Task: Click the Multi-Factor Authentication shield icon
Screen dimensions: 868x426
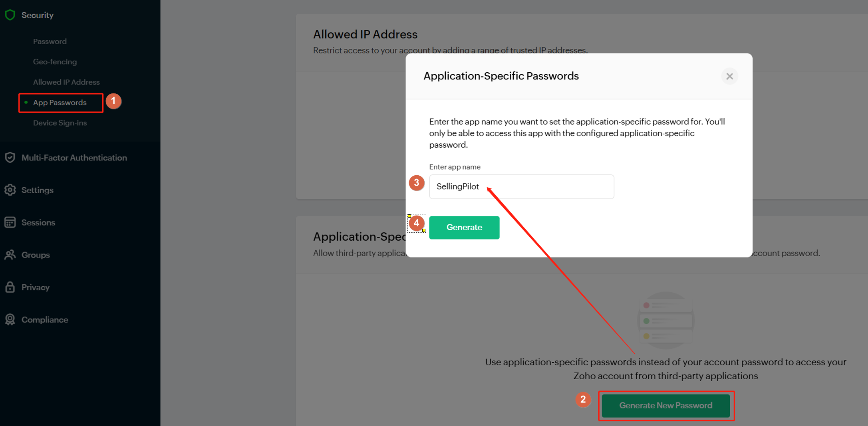Action: click(10, 158)
